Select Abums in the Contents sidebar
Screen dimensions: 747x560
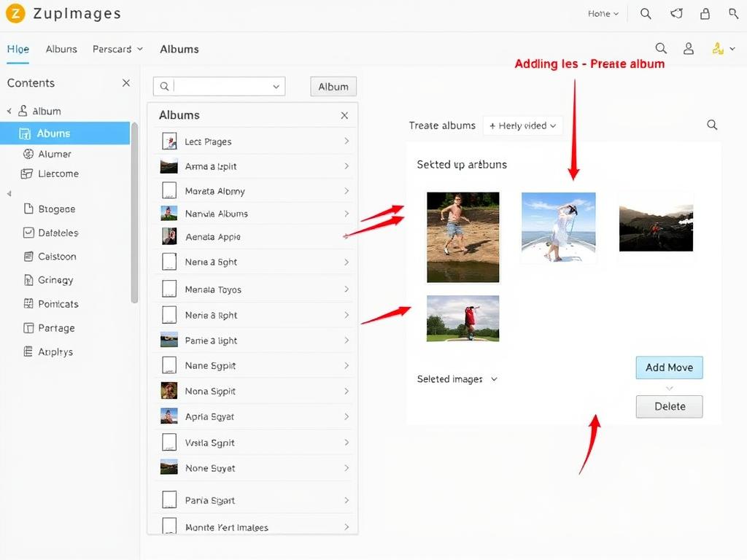pos(65,133)
